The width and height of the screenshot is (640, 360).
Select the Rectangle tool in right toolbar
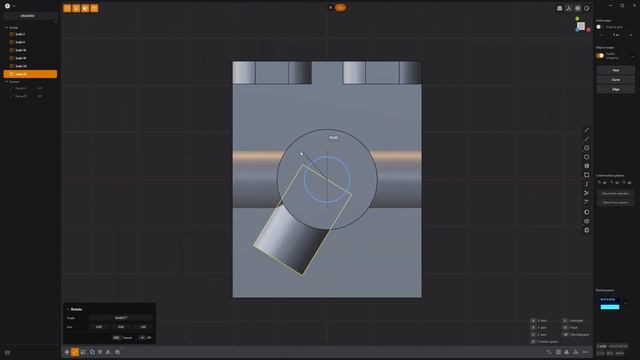pos(587,175)
